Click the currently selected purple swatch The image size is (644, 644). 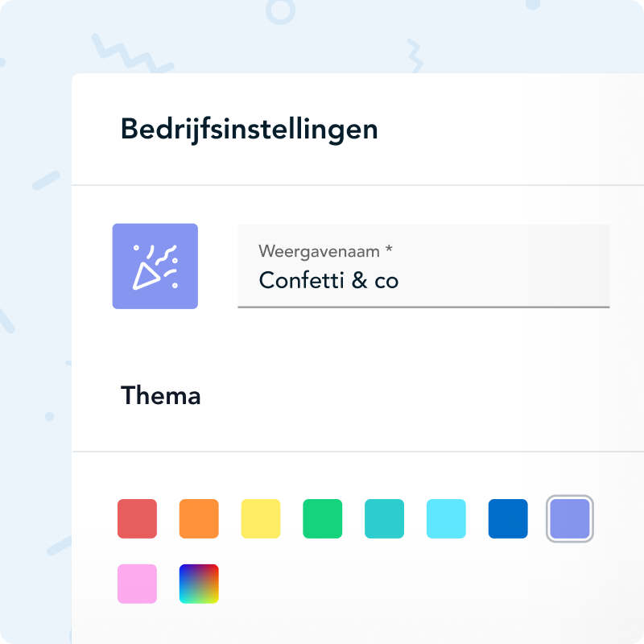[569, 518]
